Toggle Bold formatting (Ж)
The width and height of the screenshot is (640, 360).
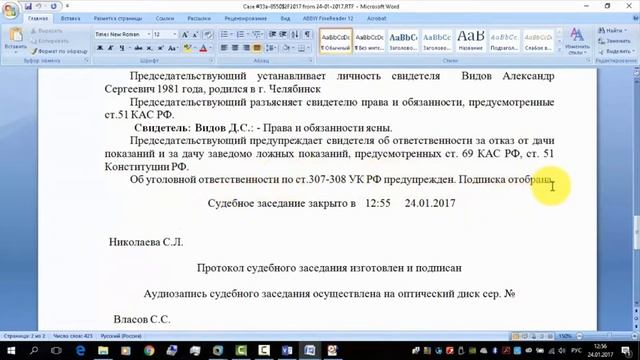(x=100, y=48)
